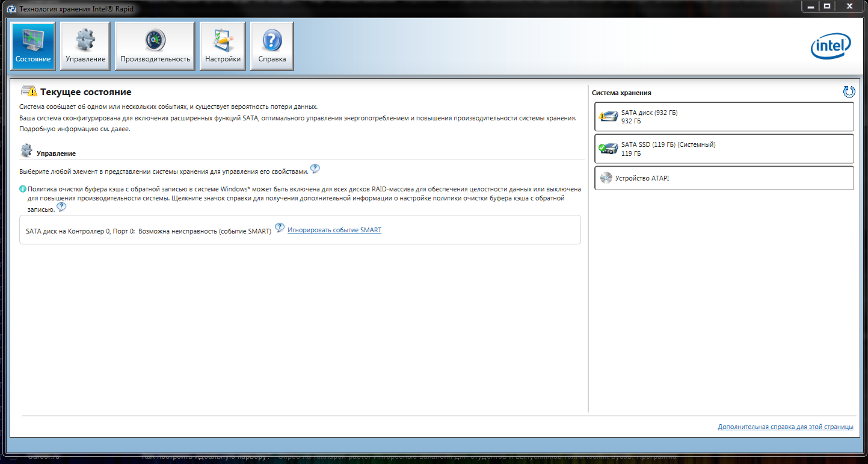Click the warning disk icon for the 932 ГБ drive
This screenshot has width=868, height=464.
[608, 116]
